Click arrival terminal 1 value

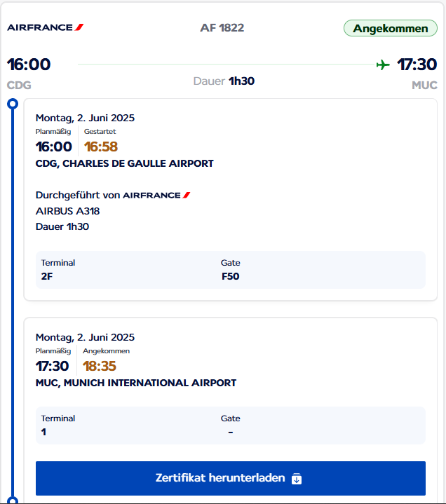(43, 432)
